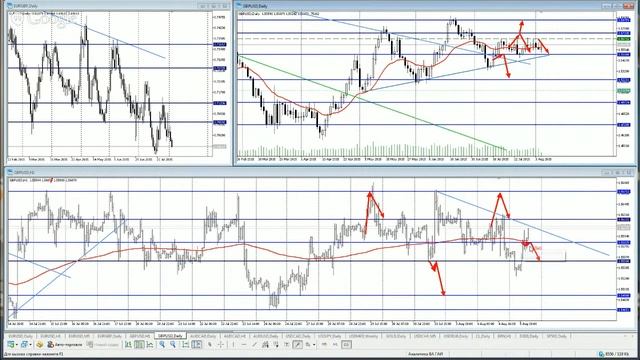Open the arrows and shapes dropdown
Image resolution: width=640 pixels, height=360 pixels.
pyautogui.click(x=314, y=345)
